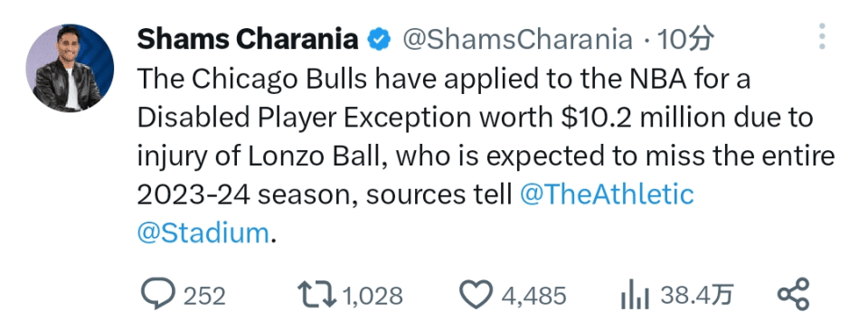
Task: View analytics via bar chart icon
Action: [x=635, y=295]
